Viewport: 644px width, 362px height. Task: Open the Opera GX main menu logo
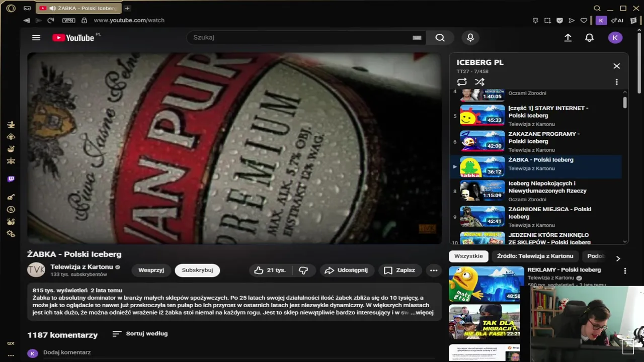11,8
